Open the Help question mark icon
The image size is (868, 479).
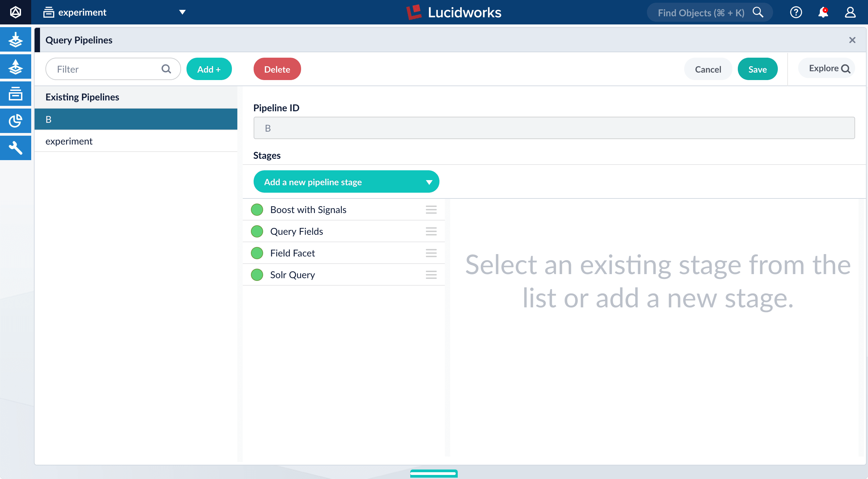click(796, 13)
